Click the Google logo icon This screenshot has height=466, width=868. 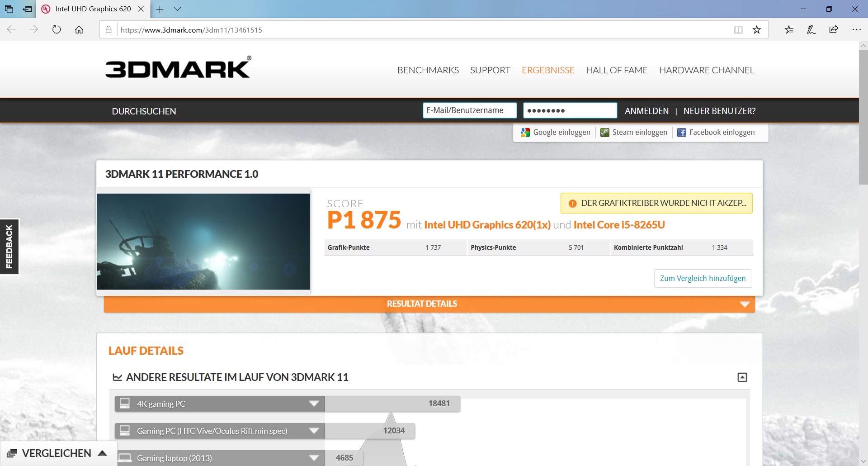[525, 133]
